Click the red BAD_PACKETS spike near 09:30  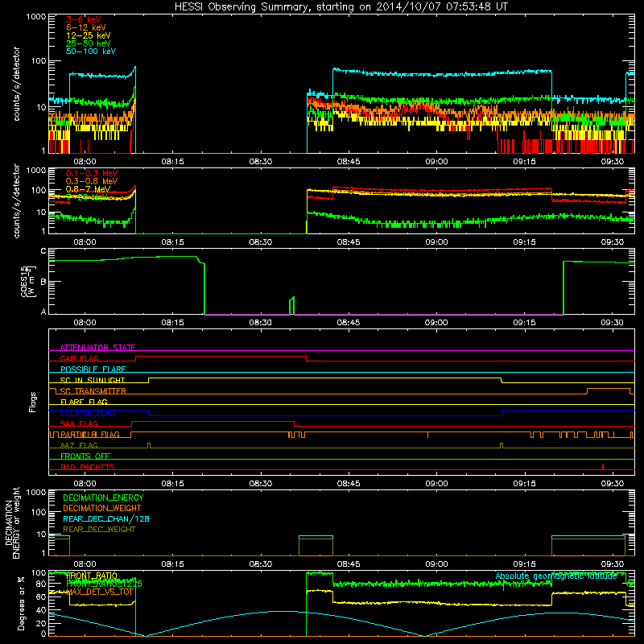coord(602,467)
